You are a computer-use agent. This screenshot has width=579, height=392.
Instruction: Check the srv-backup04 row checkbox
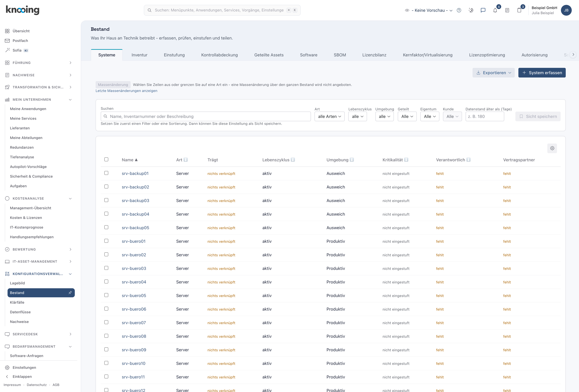pyautogui.click(x=106, y=214)
